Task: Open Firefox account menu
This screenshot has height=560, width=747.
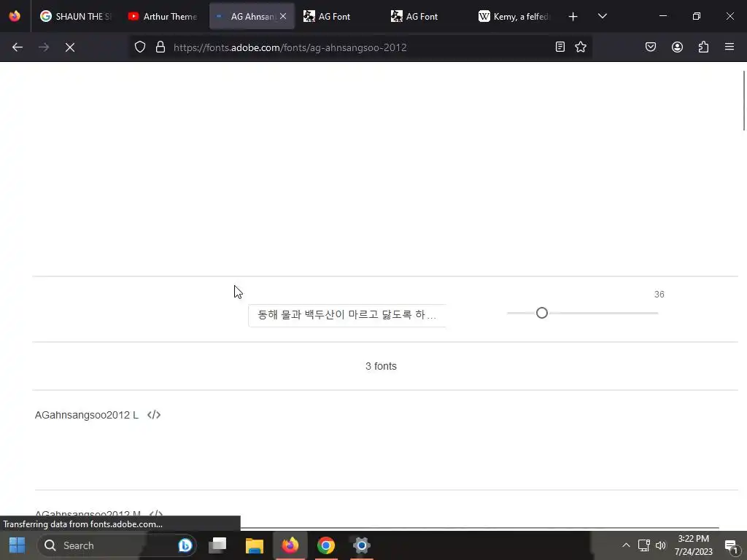Action: (x=677, y=47)
